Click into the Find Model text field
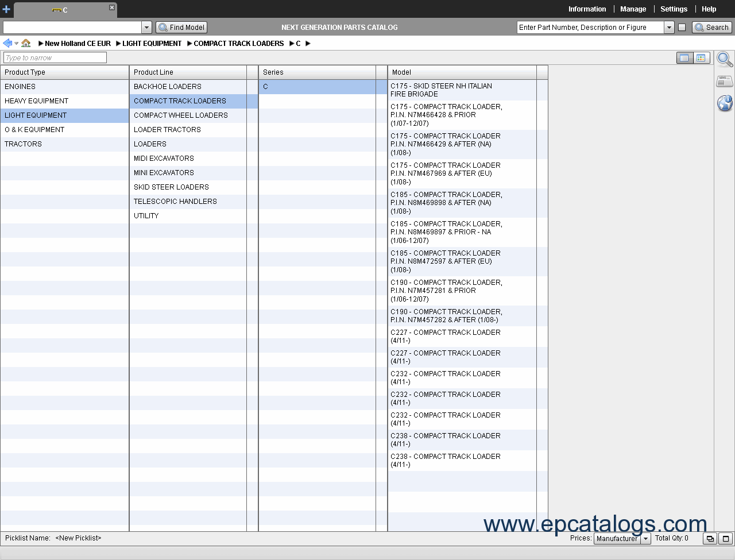The height and width of the screenshot is (560, 735). click(72, 27)
